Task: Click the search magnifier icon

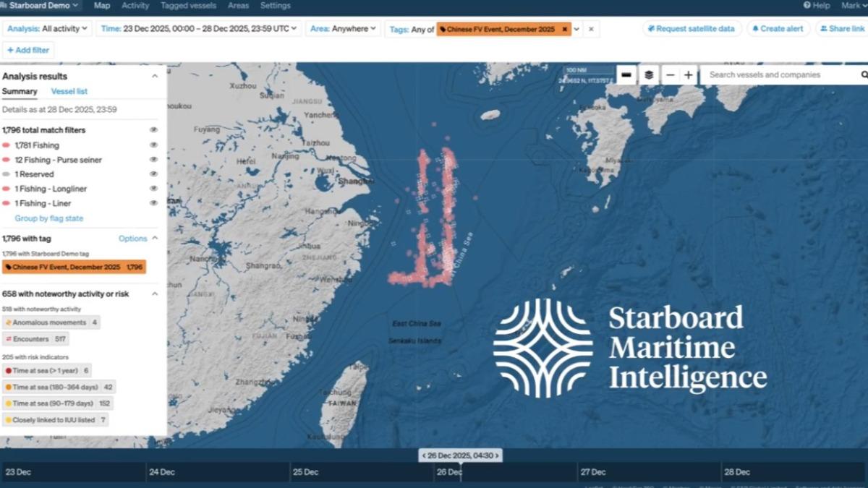Action: tap(864, 74)
